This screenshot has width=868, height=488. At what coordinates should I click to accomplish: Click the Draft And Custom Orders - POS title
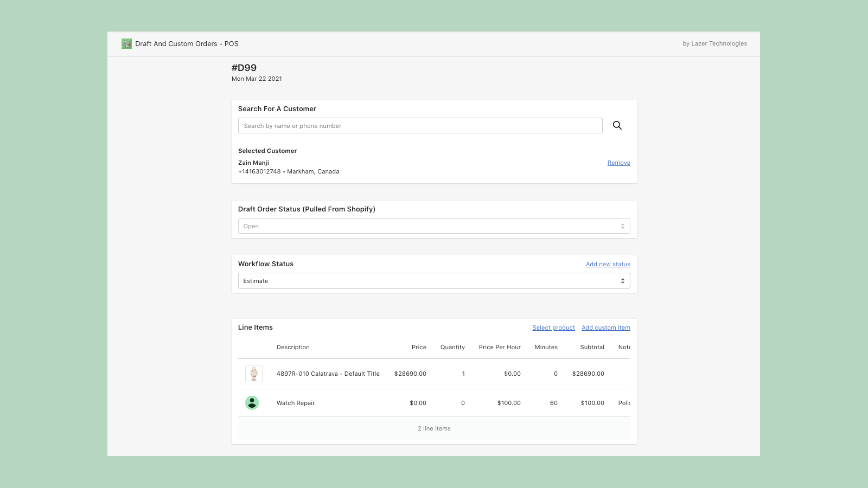pyautogui.click(x=187, y=44)
